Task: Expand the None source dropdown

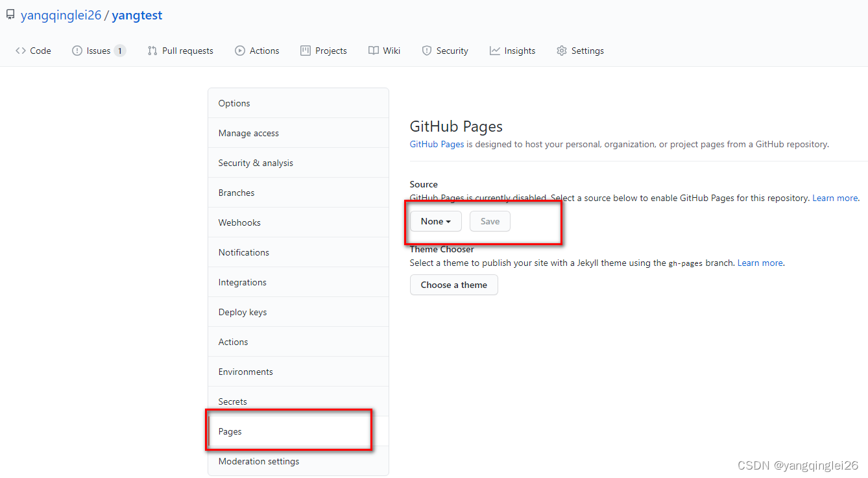Action: [x=436, y=221]
